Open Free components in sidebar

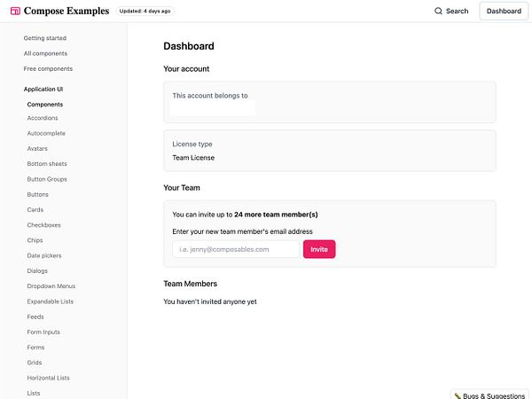pos(49,68)
